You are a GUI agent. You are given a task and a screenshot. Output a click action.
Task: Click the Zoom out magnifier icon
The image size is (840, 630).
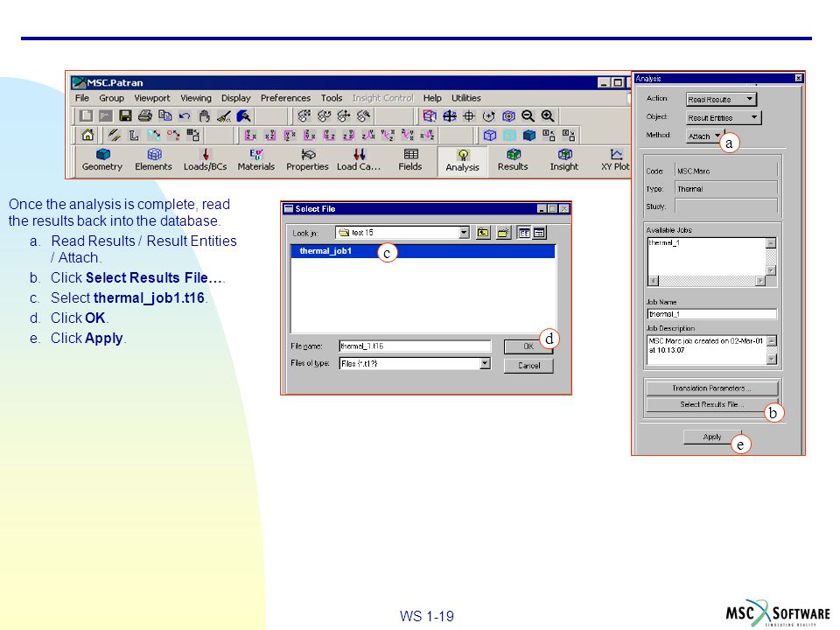pyautogui.click(x=528, y=115)
